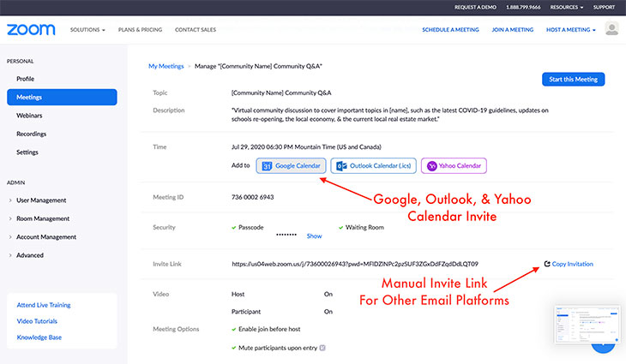Open Settings in sidebar
The image size is (626, 364).
click(x=27, y=152)
